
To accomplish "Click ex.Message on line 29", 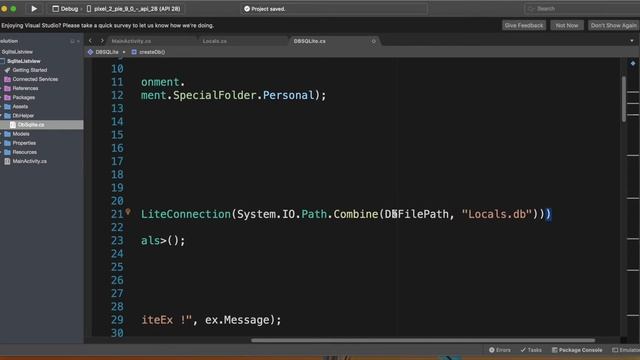I will [x=237, y=320].
